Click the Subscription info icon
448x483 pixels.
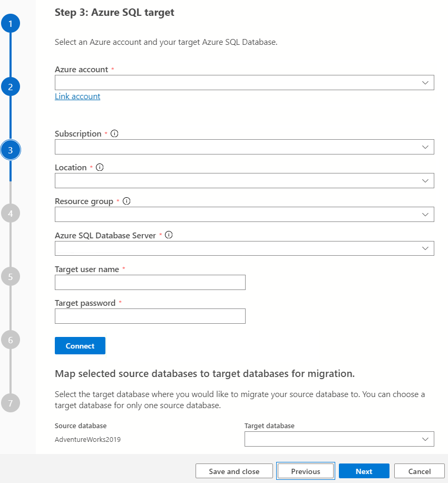pyautogui.click(x=114, y=133)
